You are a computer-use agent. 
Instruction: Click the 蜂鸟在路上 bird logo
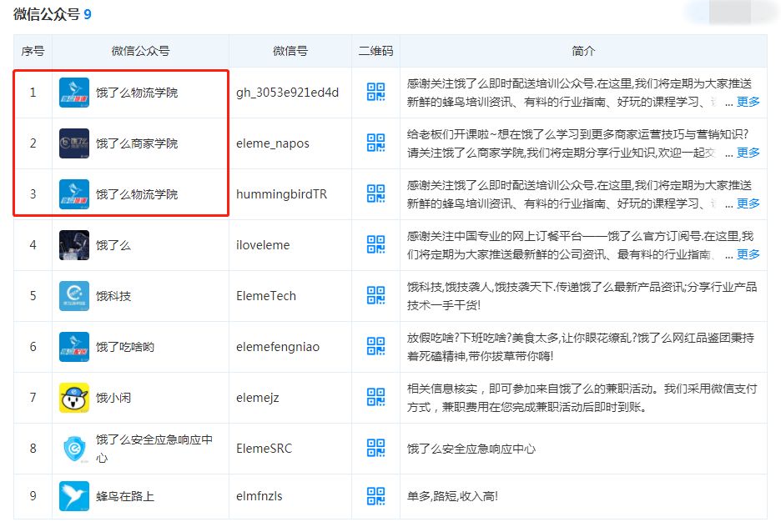point(74,496)
